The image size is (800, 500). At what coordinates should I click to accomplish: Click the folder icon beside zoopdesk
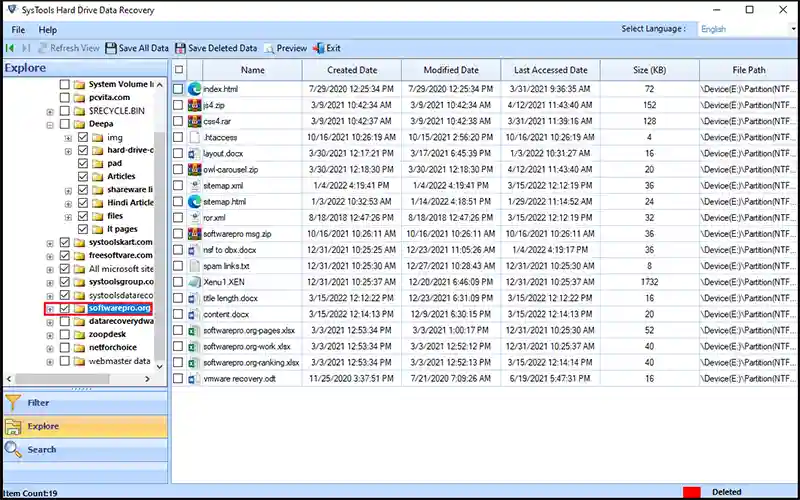pyautogui.click(x=79, y=335)
